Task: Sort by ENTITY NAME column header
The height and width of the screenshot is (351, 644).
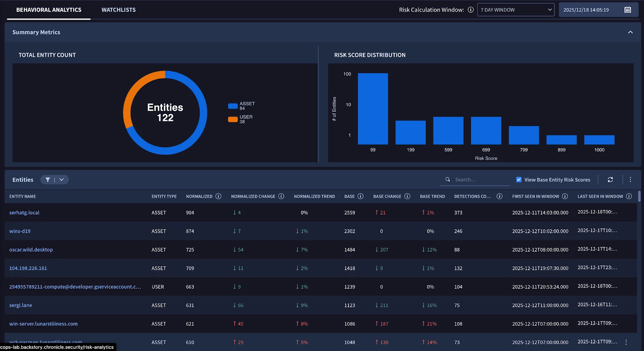Action: pyautogui.click(x=23, y=196)
